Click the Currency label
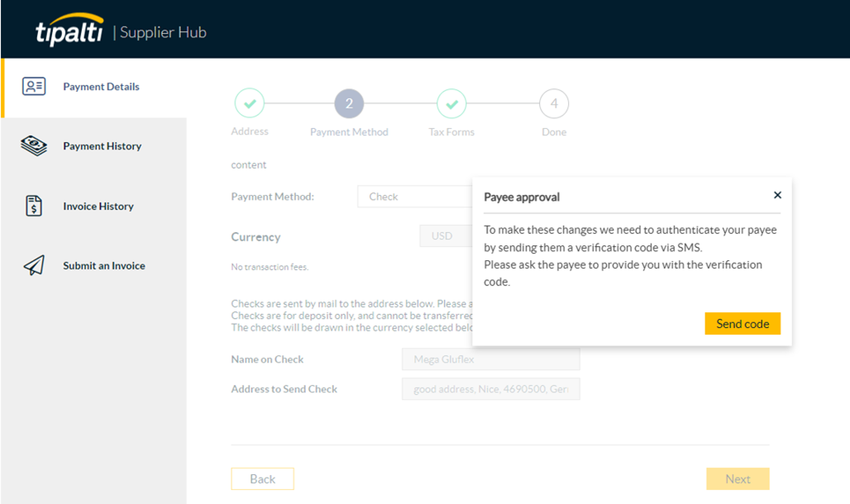The width and height of the screenshot is (850, 504). (255, 237)
